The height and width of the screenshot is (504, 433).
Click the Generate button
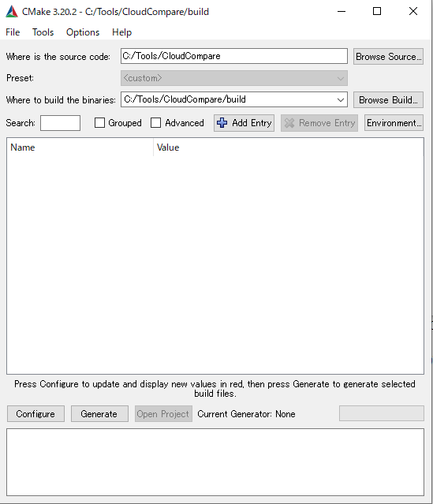pos(99,413)
